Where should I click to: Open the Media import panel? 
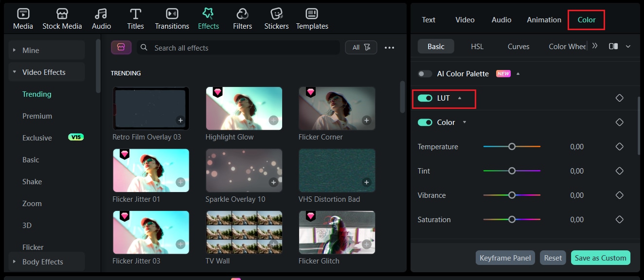(23, 18)
